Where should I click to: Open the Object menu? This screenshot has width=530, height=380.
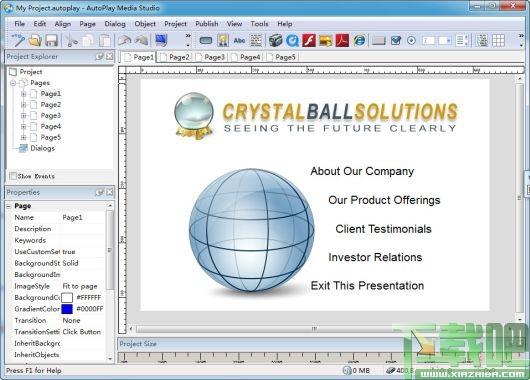pyautogui.click(x=145, y=24)
